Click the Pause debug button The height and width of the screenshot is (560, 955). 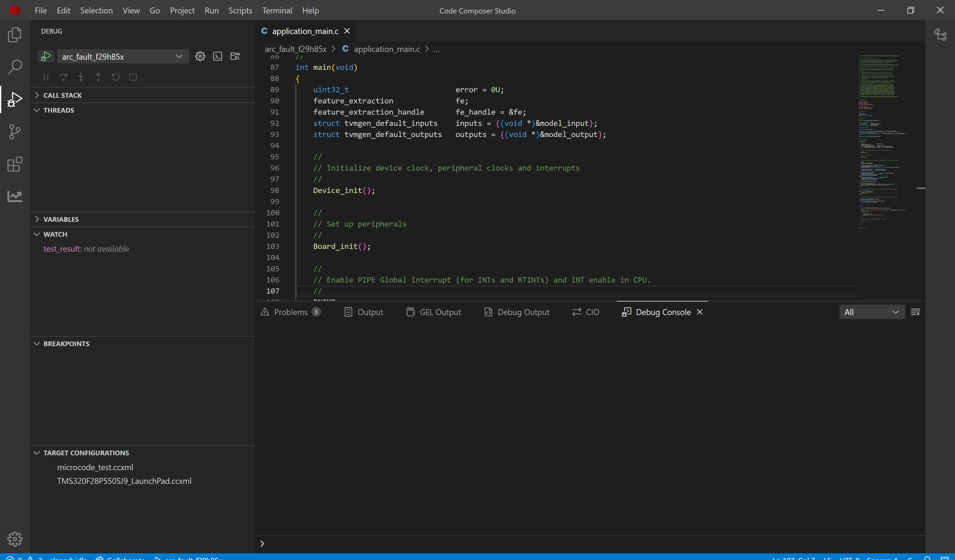[46, 77]
